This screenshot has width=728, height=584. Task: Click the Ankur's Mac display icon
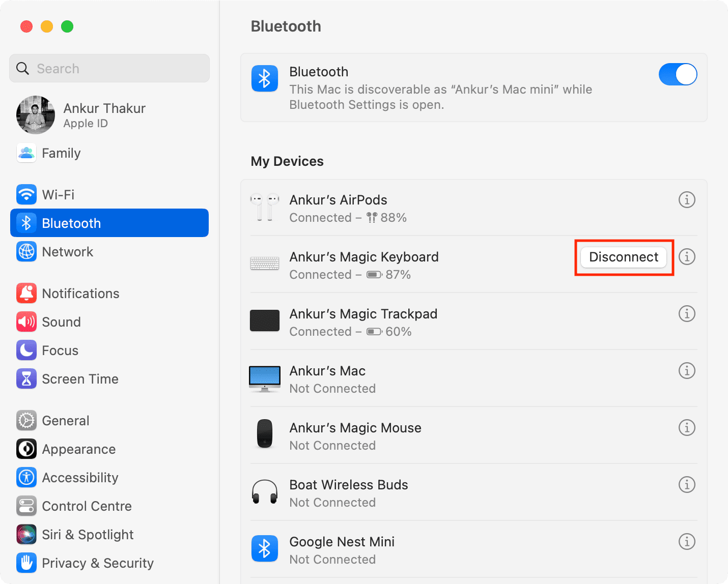(x=265, y=379)
